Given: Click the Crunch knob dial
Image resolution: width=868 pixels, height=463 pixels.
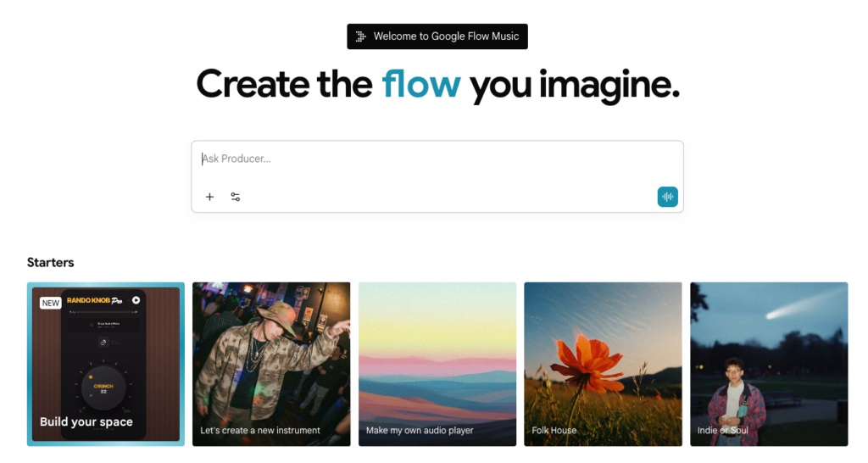Looking at the screenshot, I should pyautogui.click(x=104, y=388).
